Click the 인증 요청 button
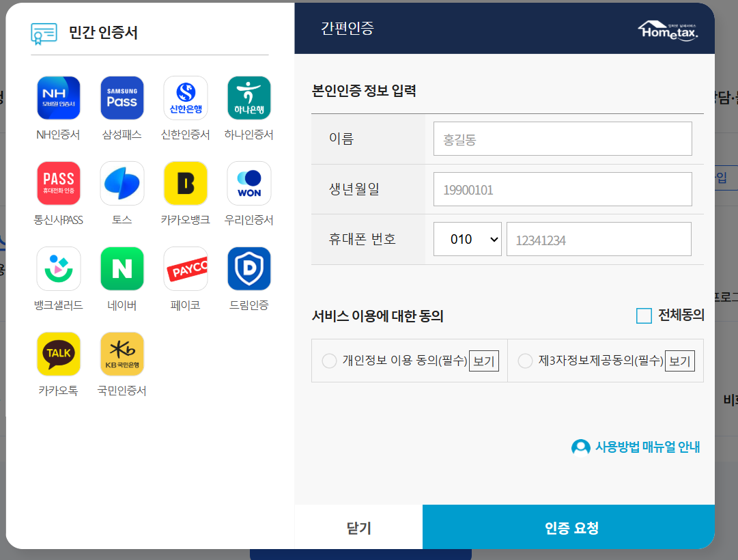738x560 pixels. click(x=569, y=527)
